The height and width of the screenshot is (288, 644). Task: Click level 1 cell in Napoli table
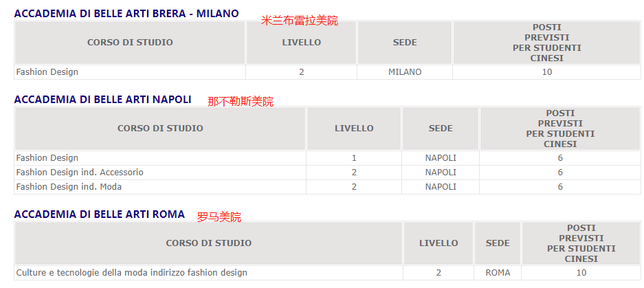[354, 157]
